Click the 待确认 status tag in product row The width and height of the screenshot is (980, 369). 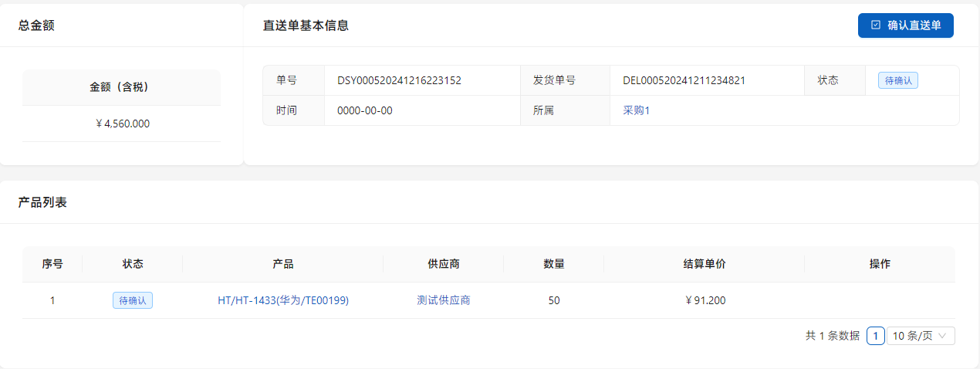coord(133,300)
